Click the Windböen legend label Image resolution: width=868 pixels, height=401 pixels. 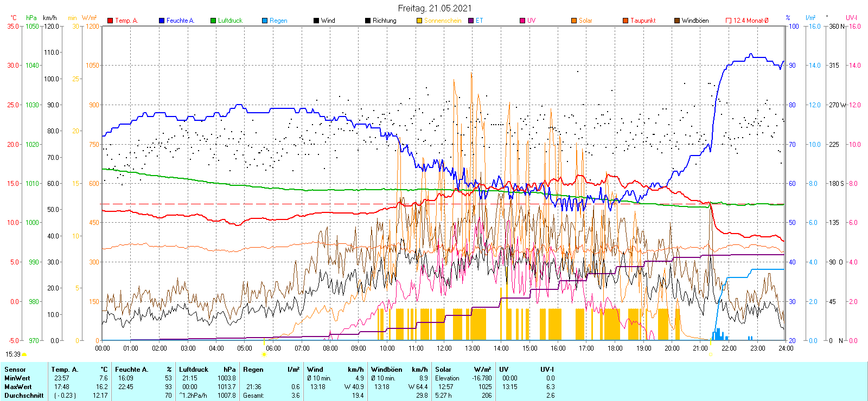tap(695, 21)
